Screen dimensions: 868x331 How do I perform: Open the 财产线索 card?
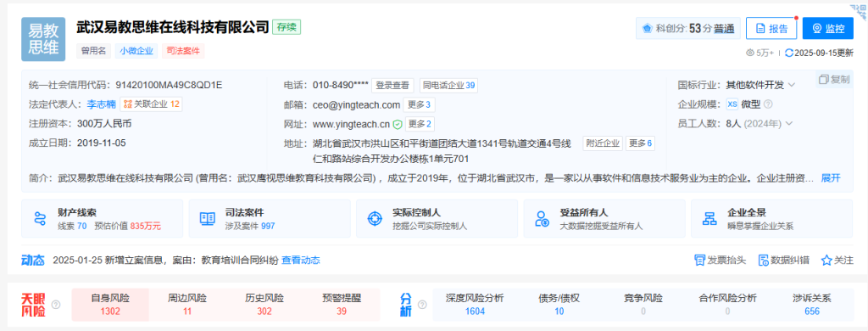point(103,218)
